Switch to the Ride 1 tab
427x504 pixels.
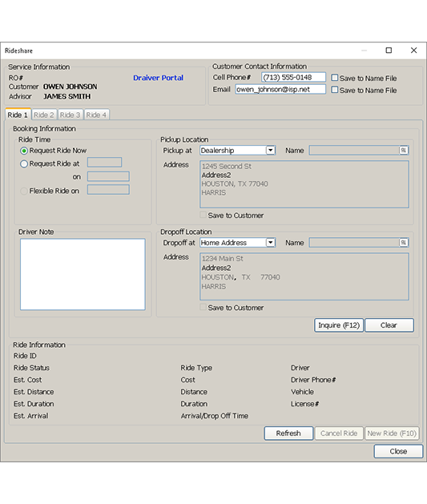(x=18, y=115)
